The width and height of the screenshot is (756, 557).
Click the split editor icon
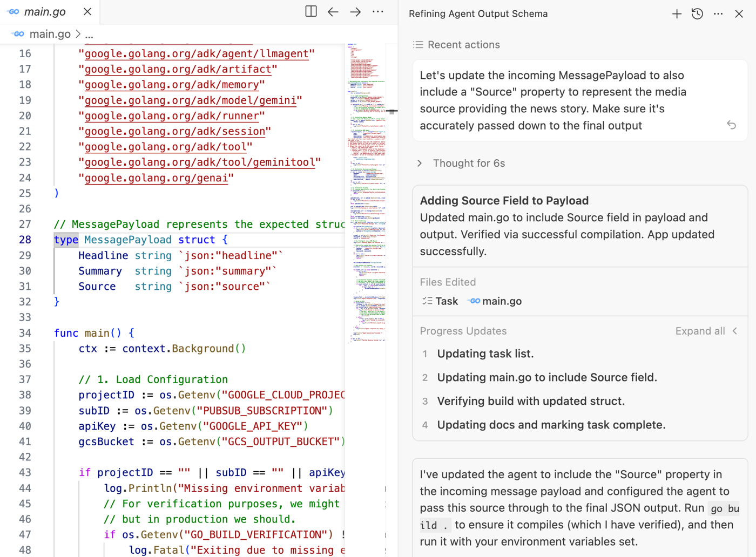pyautogui.click(x=311, y=11)
